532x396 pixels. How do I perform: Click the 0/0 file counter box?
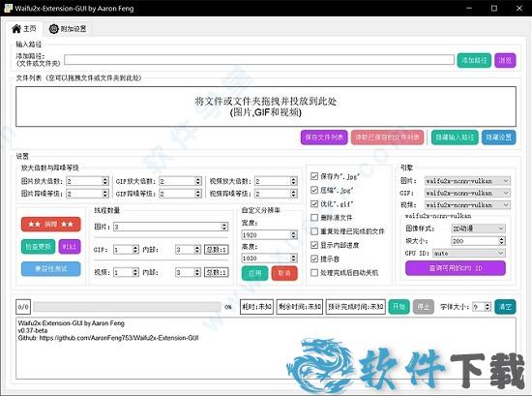click(x=23, y=307)
